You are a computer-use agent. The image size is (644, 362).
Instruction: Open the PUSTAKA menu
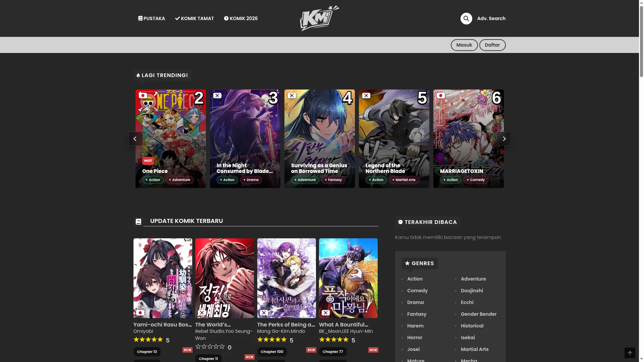pyautogui.click(x=152, y=18)
